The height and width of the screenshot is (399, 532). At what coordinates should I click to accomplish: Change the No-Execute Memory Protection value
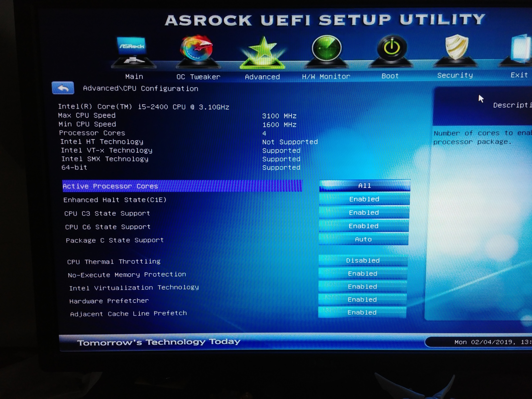click(x=363, y=274)
